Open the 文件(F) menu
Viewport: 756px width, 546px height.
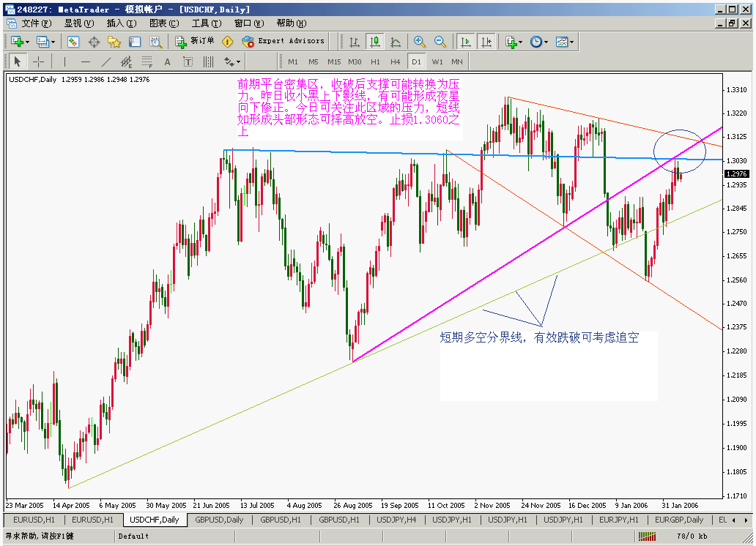click(x=36, y=23)
